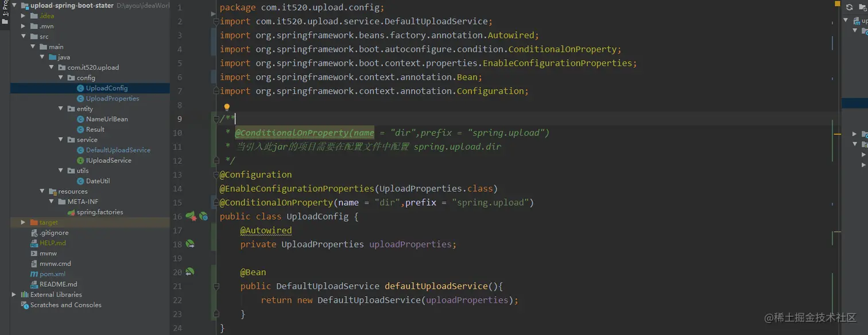Viewport: 868px width, 335px height.
Task: Collapse the META-INF folder arrow
Action: (x=51, y=202)
